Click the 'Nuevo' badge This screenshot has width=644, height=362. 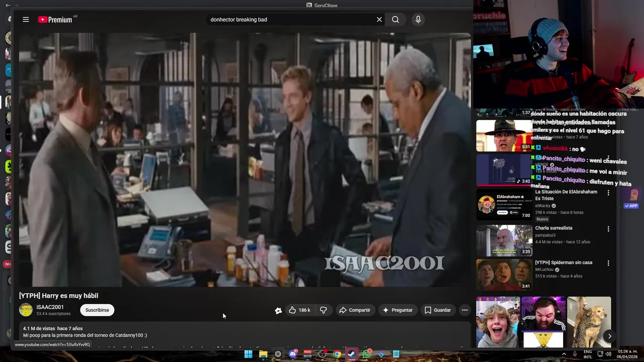click(542, 219)
